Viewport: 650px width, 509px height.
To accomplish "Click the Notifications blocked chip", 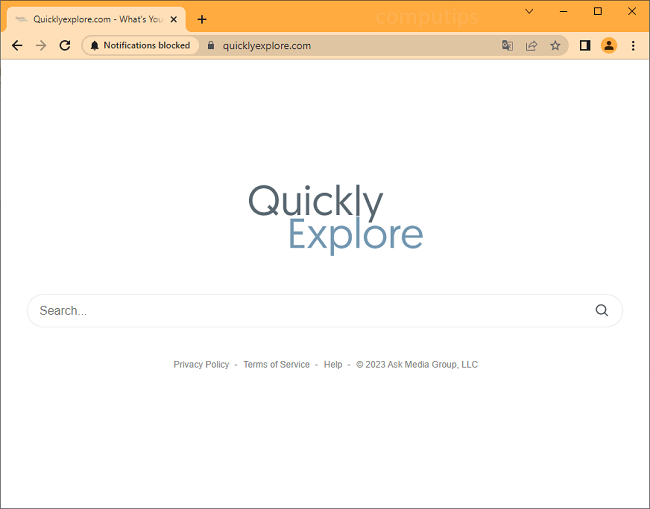I will tap(139, 45).
